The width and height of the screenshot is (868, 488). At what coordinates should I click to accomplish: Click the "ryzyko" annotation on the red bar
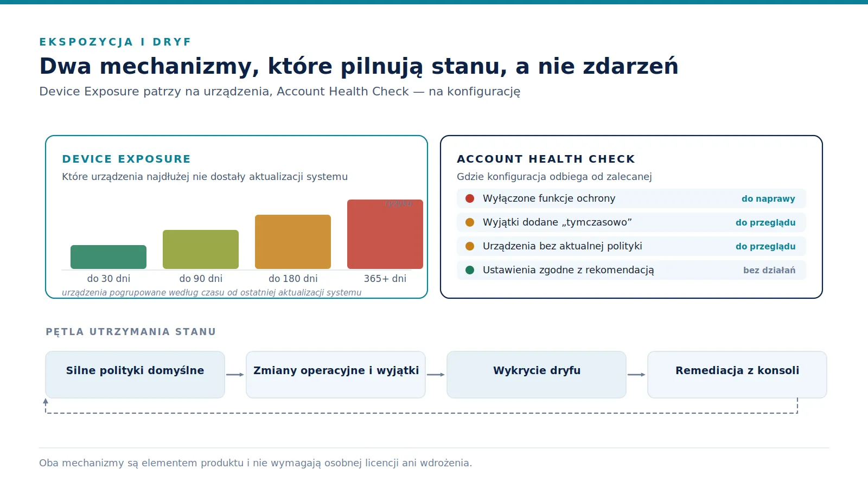click(399, 204)
